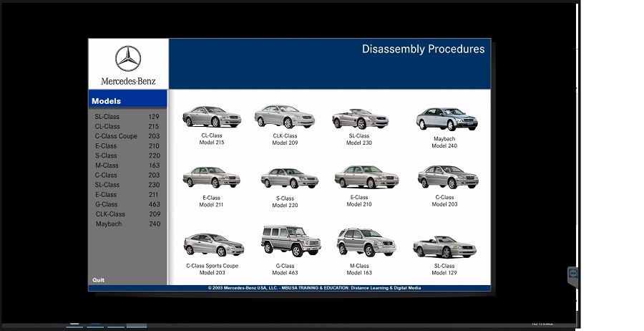Click the 'G-Class Model 463' caption
This screenshot has width=644, height=331.
(285, 269)
